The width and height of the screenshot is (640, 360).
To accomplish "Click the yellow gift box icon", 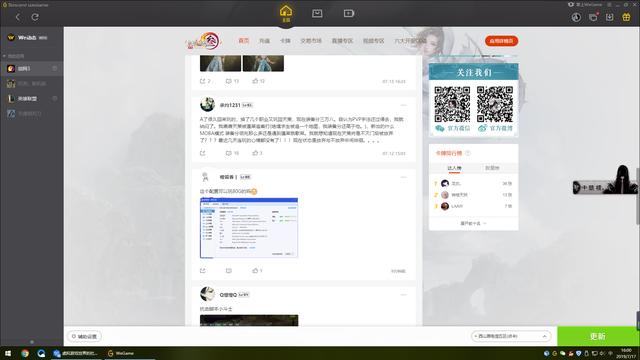I will (626, 17).
